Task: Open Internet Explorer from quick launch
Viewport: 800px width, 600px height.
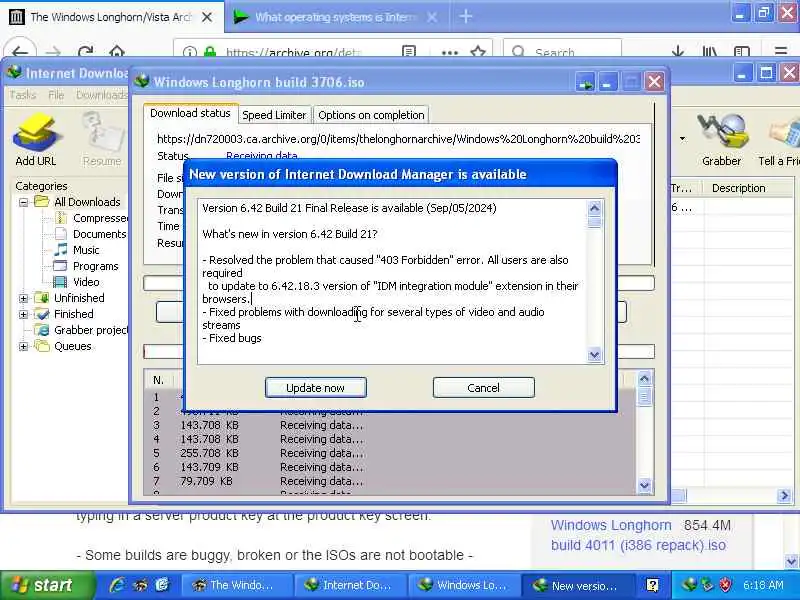Action: tap(117, 585)
